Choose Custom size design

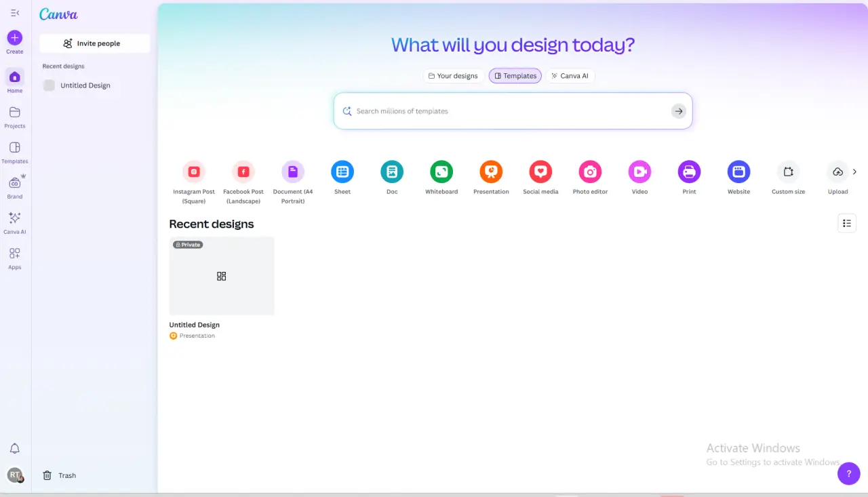[788, 177]
